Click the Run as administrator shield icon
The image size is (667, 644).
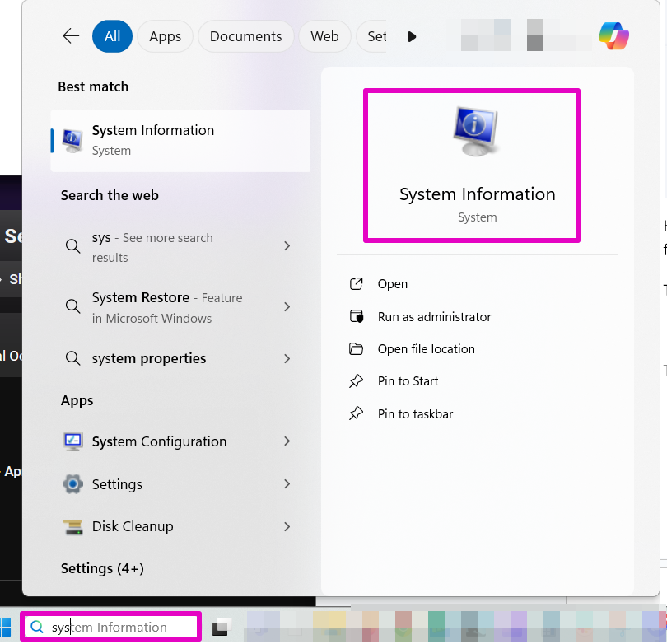[357, 316]
